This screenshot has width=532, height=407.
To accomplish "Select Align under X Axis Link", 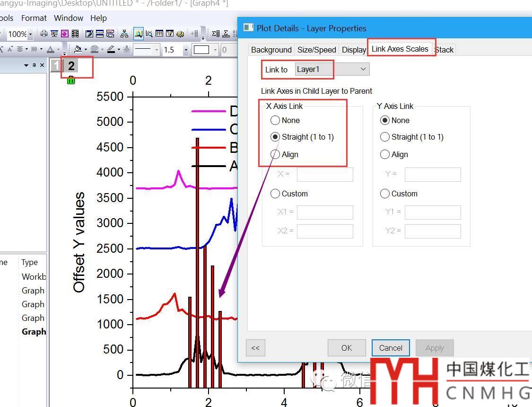I will pos(275,154).
